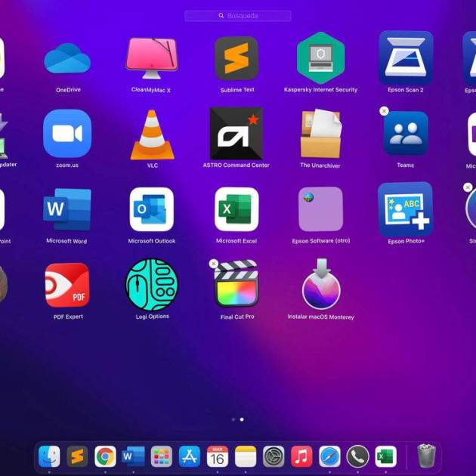
Task: Open Sublime Text from Launchpad grid
Action: click(x=236, y=59)
